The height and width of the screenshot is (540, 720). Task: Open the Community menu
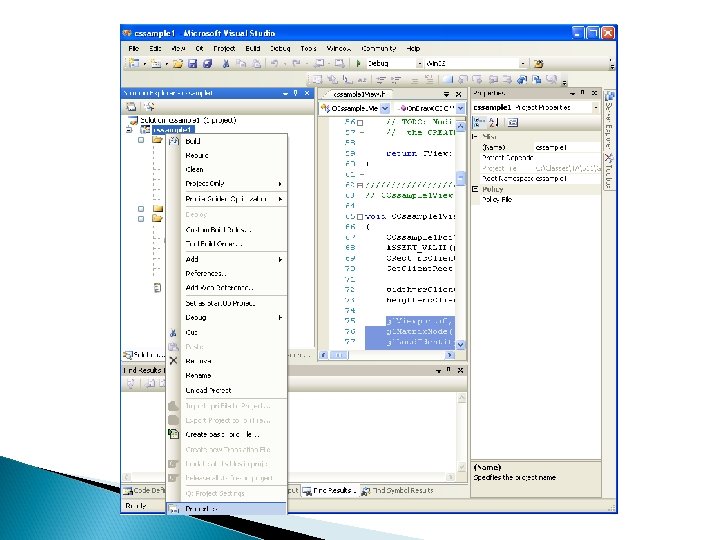pyautogui.click(x=378, y=48)
